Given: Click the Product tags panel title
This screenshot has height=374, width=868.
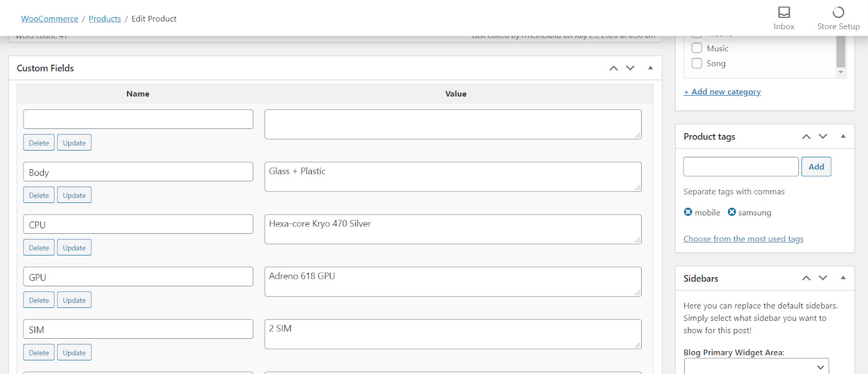Looking at the screenshot, I should point(710,136).
